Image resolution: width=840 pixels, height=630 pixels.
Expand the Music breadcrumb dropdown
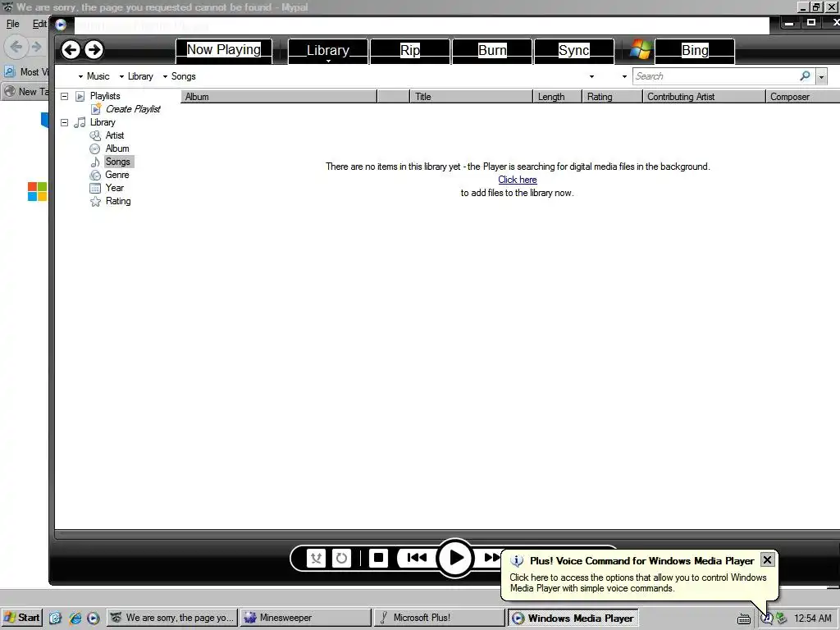click(80, 76)
